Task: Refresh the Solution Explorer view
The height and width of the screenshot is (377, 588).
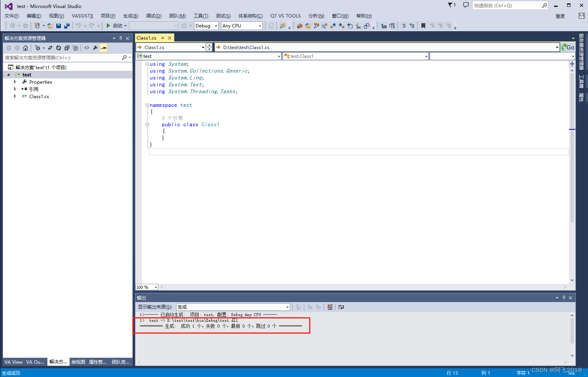Action: [58, 48]
